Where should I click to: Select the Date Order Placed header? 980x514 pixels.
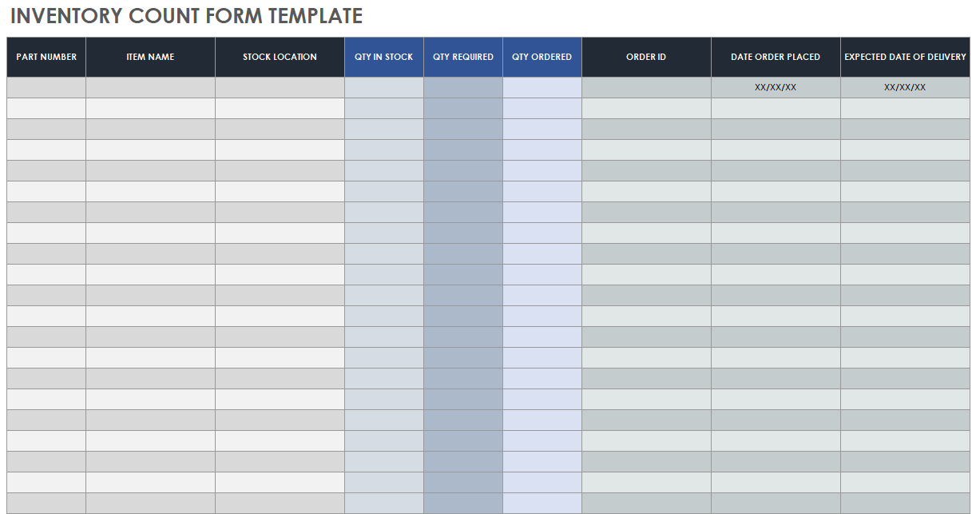coord(776,57)
